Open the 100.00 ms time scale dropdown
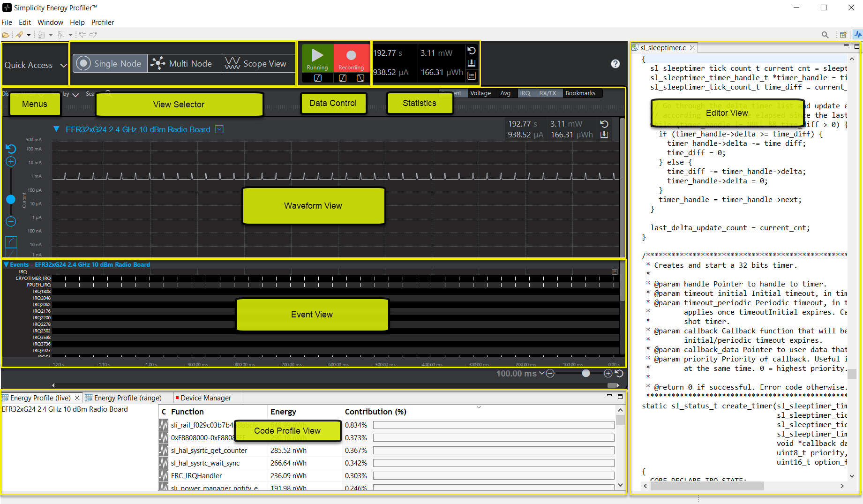 (542, 373)
